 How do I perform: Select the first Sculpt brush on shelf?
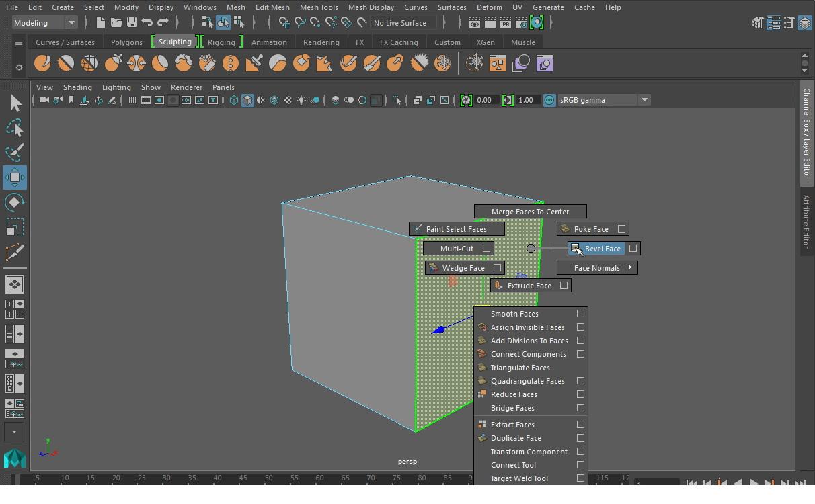click(42, 64)
